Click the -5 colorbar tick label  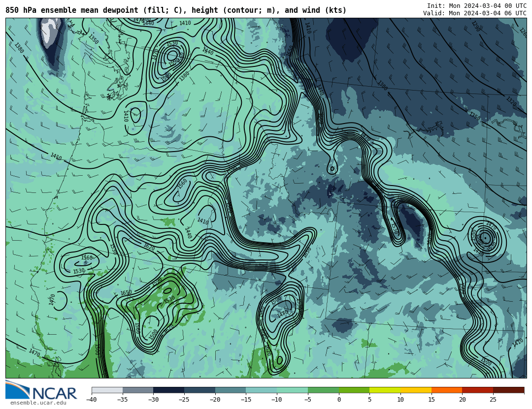(x=308, y=400)
